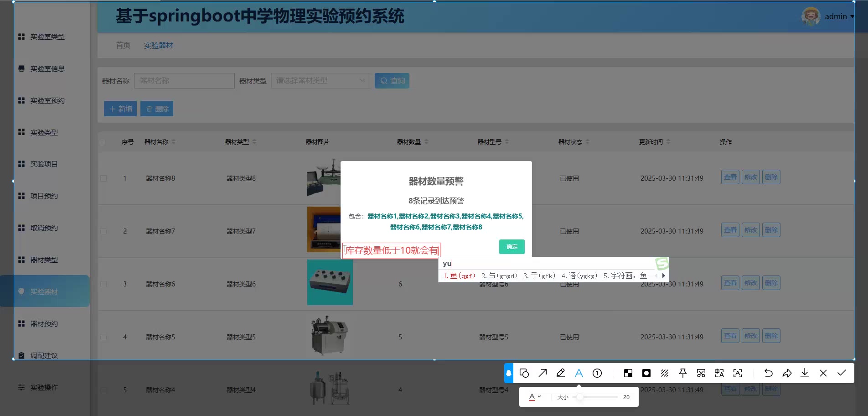Tick the checkbox for row 器材名称8
Screen dimensions: 868x416
104,178
